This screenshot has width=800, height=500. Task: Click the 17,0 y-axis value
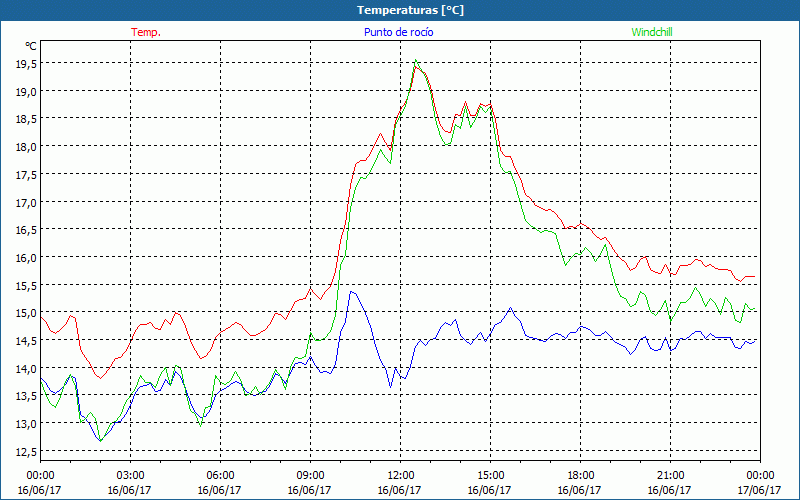[x=27, y=202]
